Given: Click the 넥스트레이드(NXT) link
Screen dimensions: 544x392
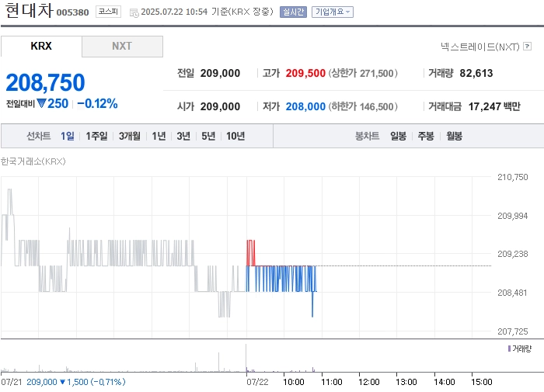Looking at the screenshot, I should pyautogui.click(x=480, y=47).
